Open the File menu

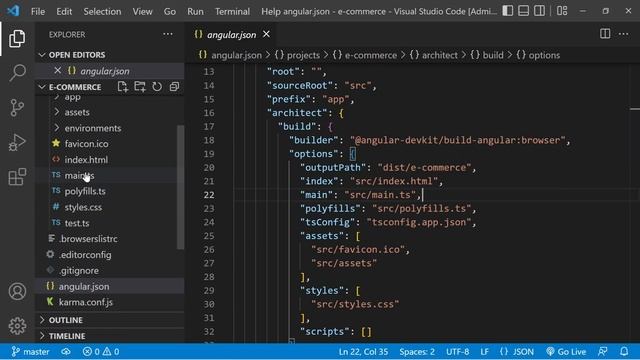[x=38, y=11]
